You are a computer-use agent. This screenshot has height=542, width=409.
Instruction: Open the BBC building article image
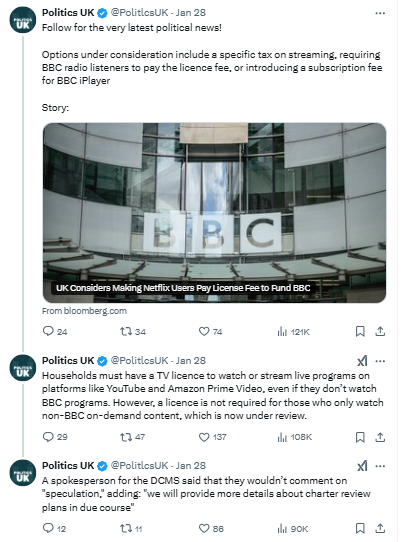214,213
